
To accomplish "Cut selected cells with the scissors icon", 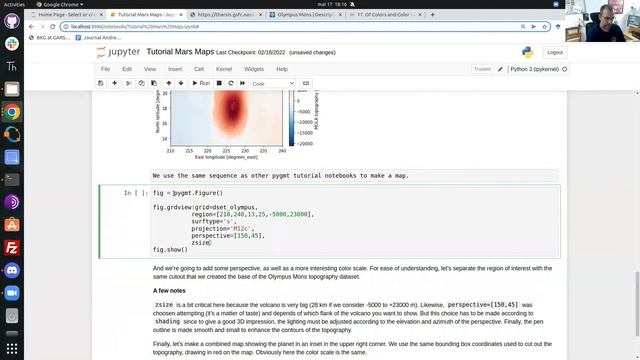I will (x=129, y=83).
